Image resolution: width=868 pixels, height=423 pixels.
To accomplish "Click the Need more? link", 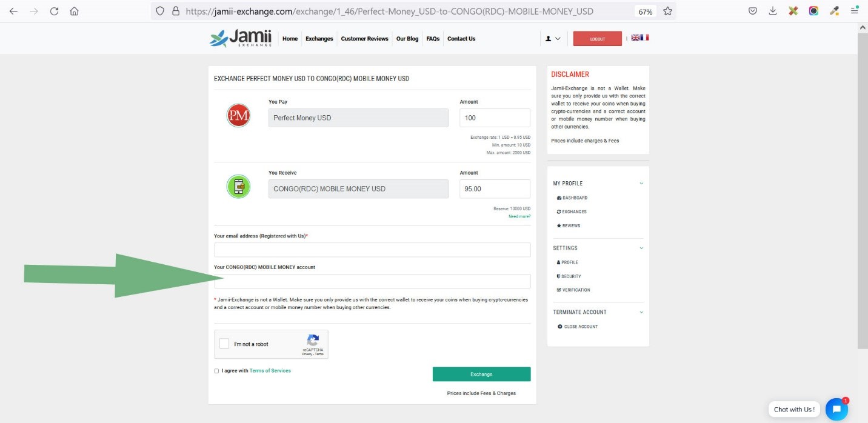I will (519, 216).
